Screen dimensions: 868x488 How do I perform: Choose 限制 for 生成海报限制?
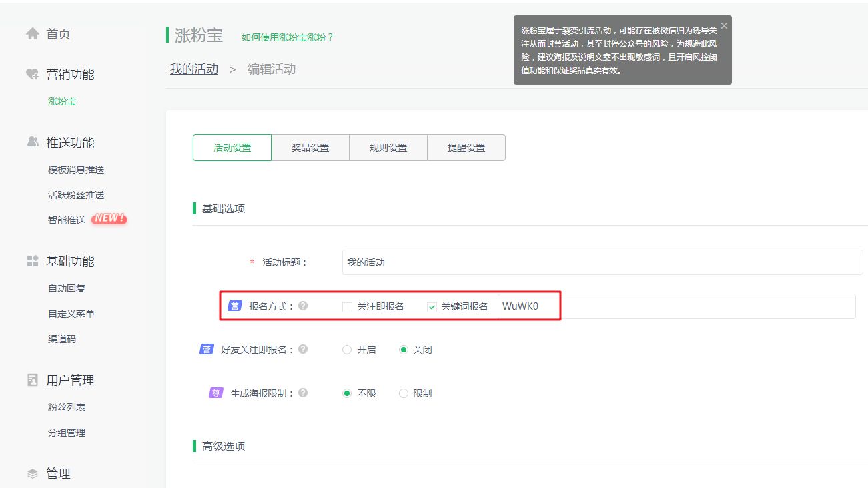point(403,393)
